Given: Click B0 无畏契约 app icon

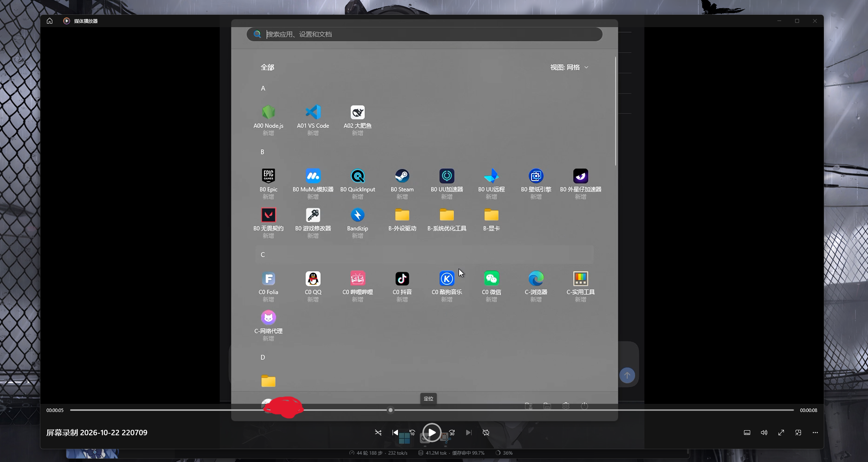Looking at the screenshot, I should pyautogui.click(x=269, y=215).
